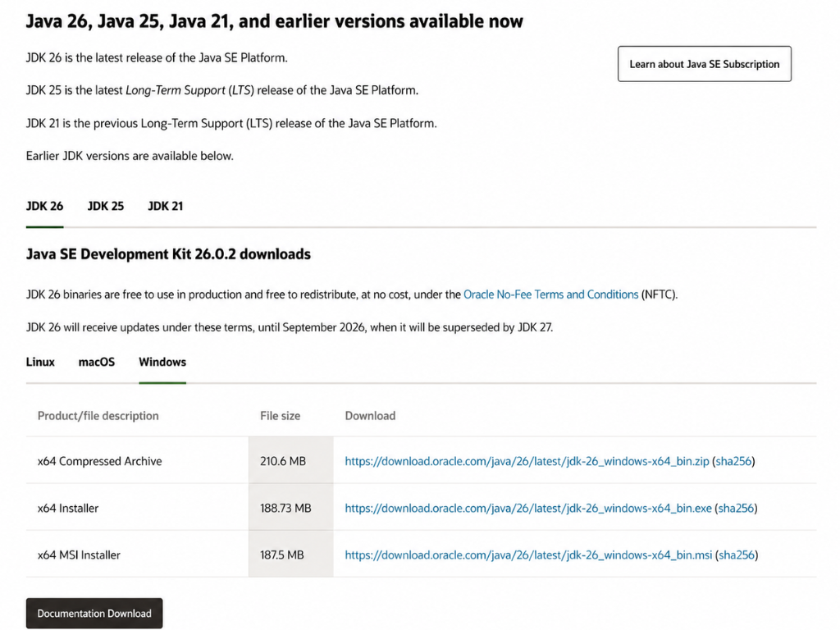Select the Linux platform tab
The width and height of the screenshot is (840, 630).
pyautogui.click(x=40, y=362)
